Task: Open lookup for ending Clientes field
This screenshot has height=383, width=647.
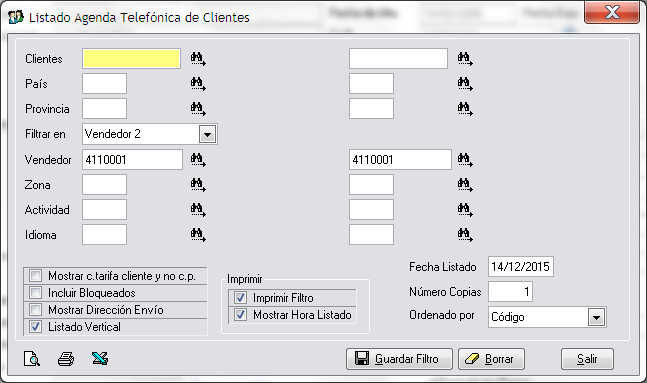Action: (x=465, y=59)
